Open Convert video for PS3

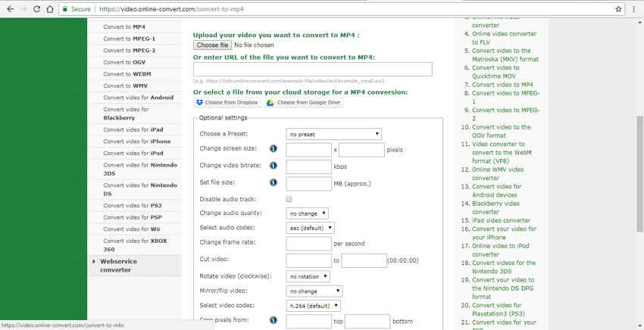[x=133, y=206]
